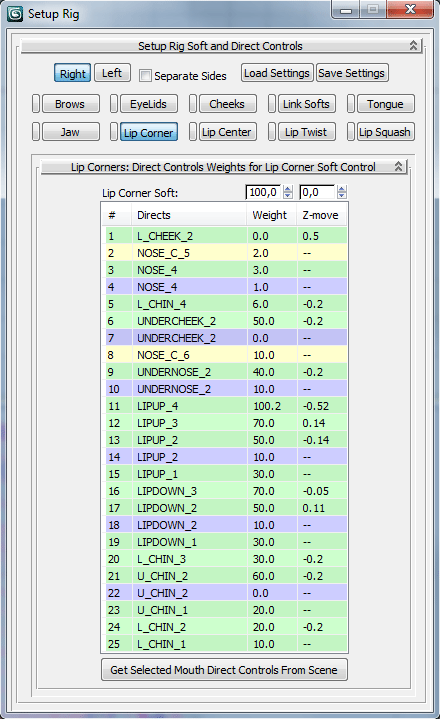Click the Setup Rig app icon in title bar

click(15, 14)
